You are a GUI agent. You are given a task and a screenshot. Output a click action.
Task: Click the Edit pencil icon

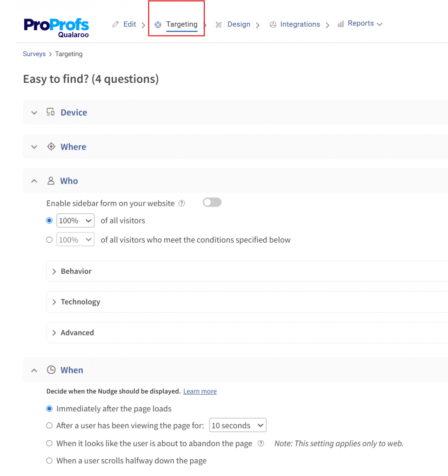click(115, 24)
